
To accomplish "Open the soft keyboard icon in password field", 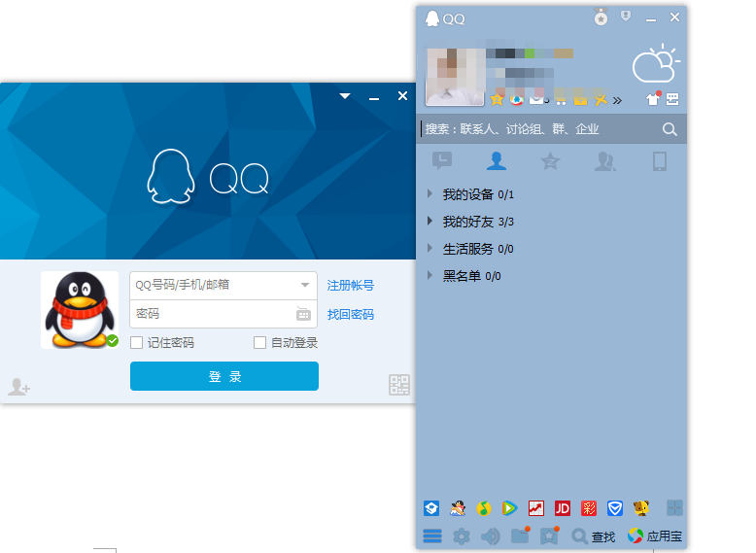I will point(303,314).
